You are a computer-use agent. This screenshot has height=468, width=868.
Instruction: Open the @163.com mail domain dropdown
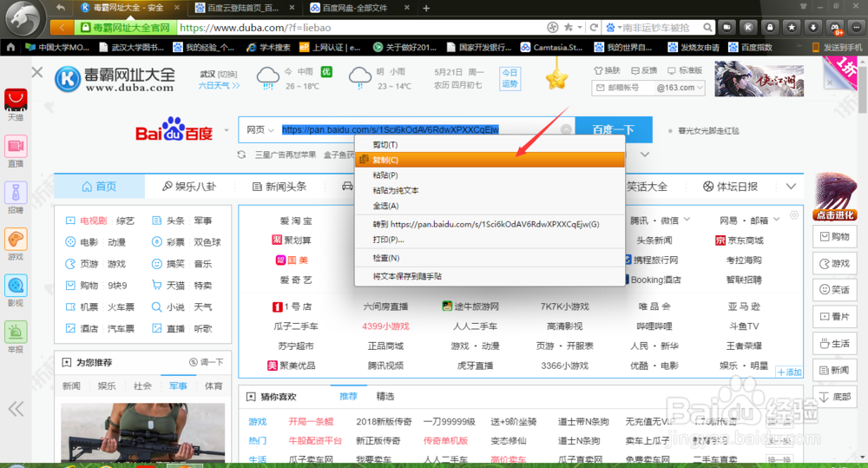tap(680, 88)
